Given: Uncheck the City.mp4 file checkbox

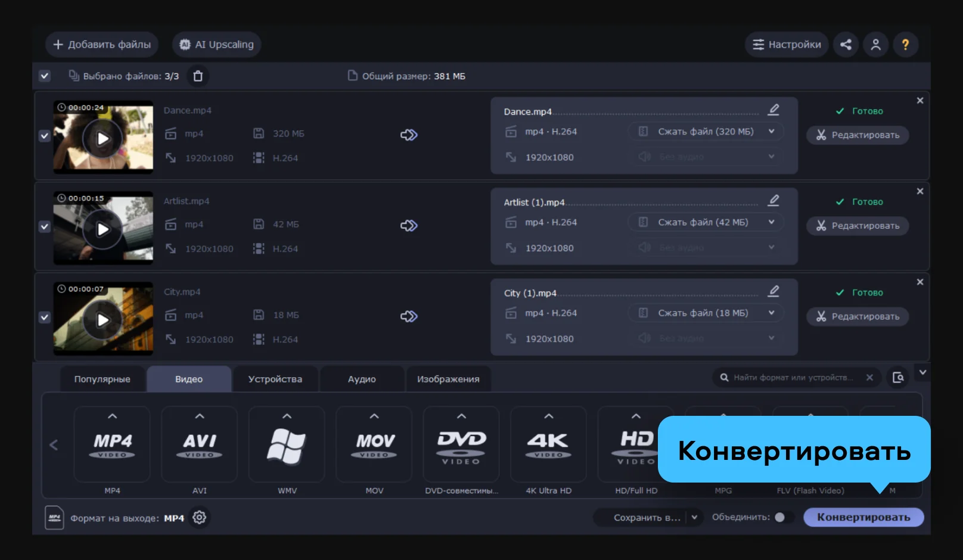Looking at the screenshot, I should [45, 318].
